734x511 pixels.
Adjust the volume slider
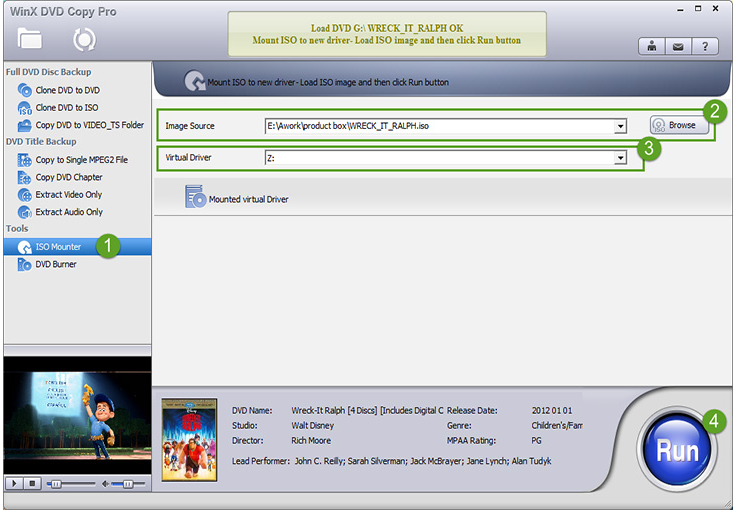pyautogui.click(x=129, y=484)
